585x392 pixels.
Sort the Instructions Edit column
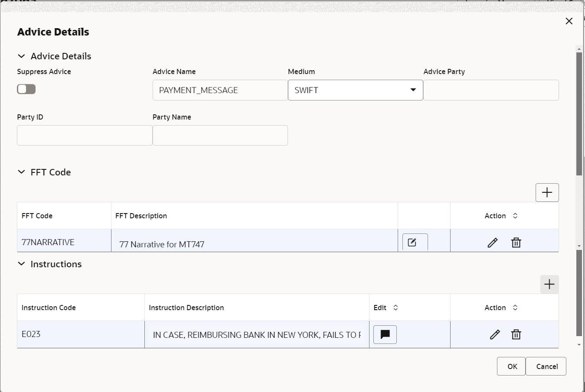pyautogui.click(x=395, y=308)
